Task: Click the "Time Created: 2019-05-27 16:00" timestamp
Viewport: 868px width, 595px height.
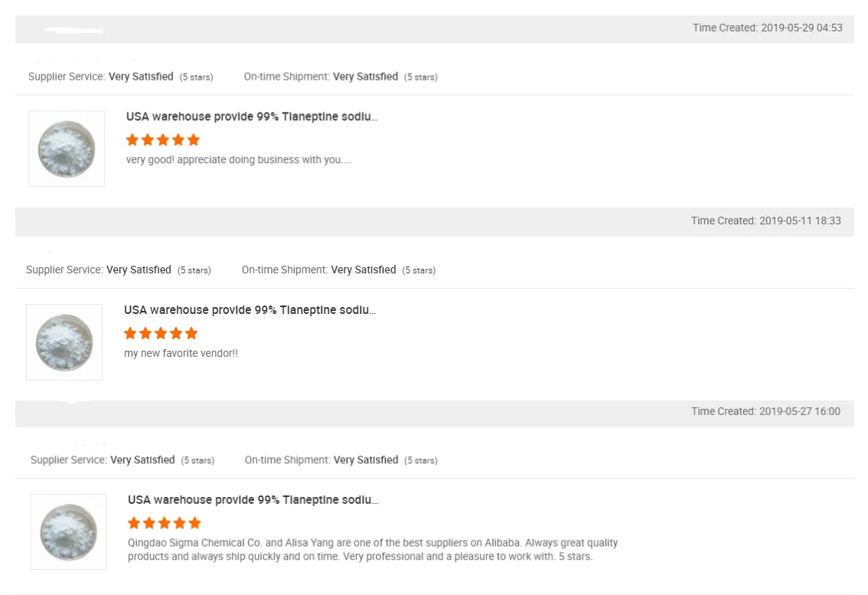Action: 765,411
